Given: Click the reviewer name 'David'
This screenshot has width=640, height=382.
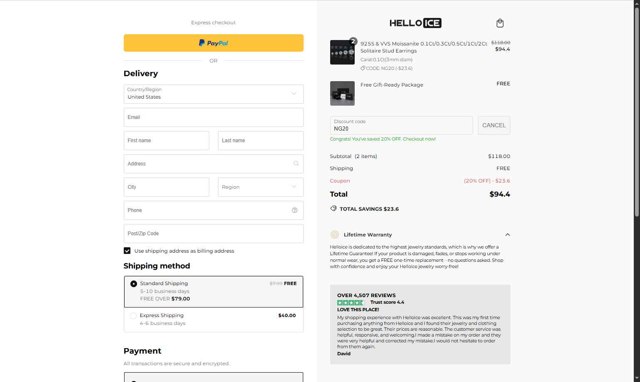Looking at the screenshot, I should click(344, 353).
